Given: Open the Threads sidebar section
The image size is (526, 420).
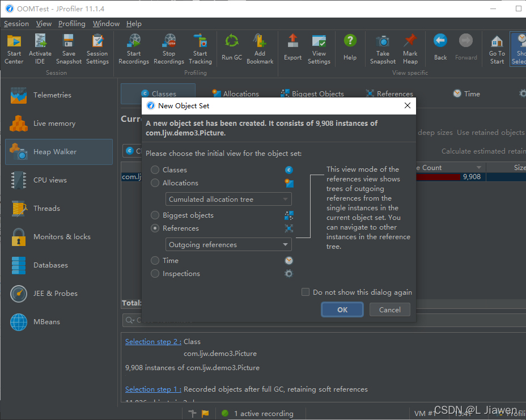Looking at the screenshot, I should (x=59, y=209).
